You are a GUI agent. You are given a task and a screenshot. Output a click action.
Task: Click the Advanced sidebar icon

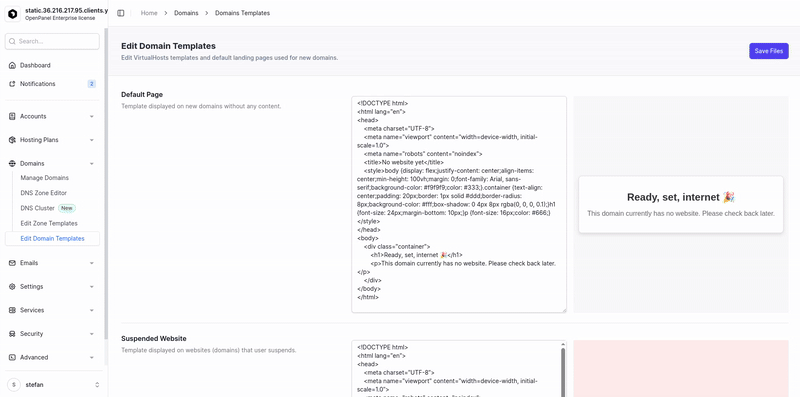(12, 357)
